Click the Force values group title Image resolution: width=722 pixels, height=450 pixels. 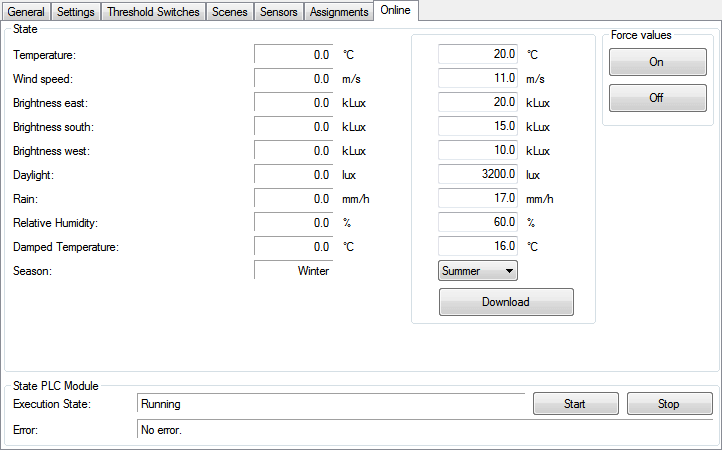point(641,35)
